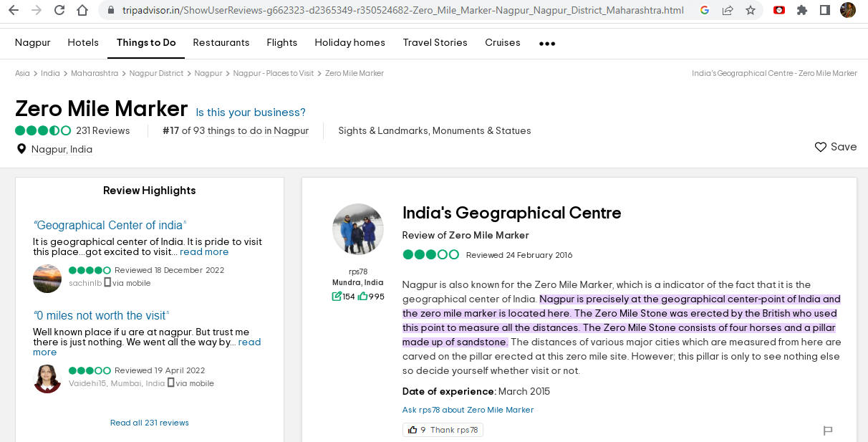Open Monuments & Statues category link
The width and height of the screenshot is (868, 442).
click(482, 130)
